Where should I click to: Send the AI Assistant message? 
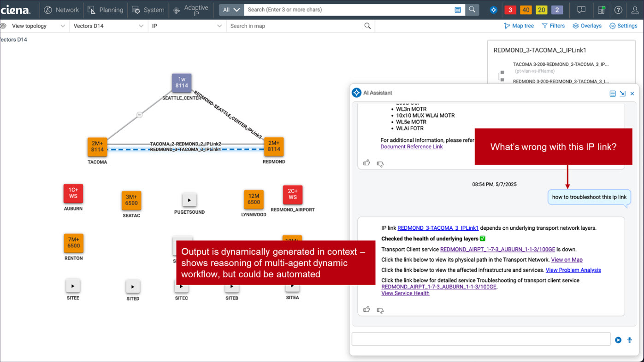[618, 340]
